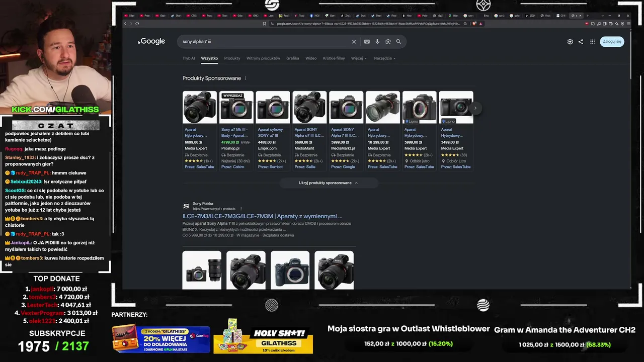Click the Empik.com seller name

pyautogui.click(x=267, y=148)
